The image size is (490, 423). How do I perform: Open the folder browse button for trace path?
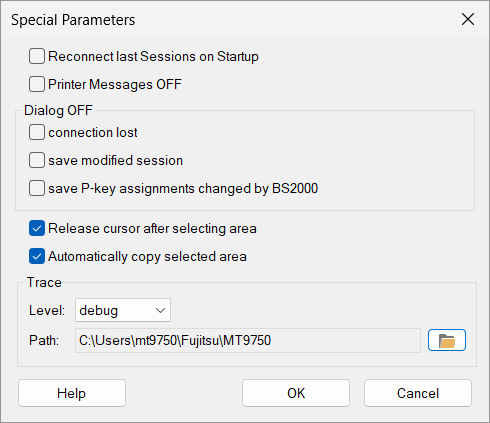(447, 340)
